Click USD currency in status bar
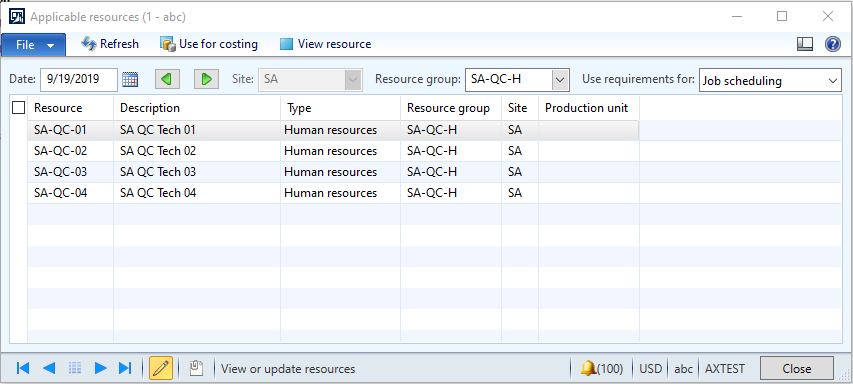Screen dimensions: 853x384 (651, 369)
